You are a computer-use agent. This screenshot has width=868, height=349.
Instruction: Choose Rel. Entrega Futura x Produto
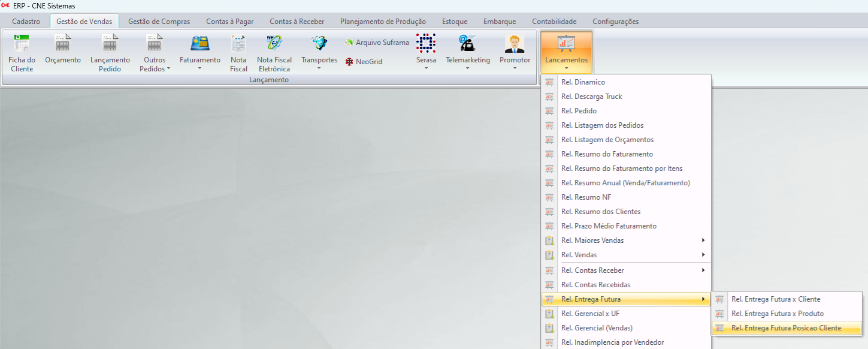(x=777, y=314)
